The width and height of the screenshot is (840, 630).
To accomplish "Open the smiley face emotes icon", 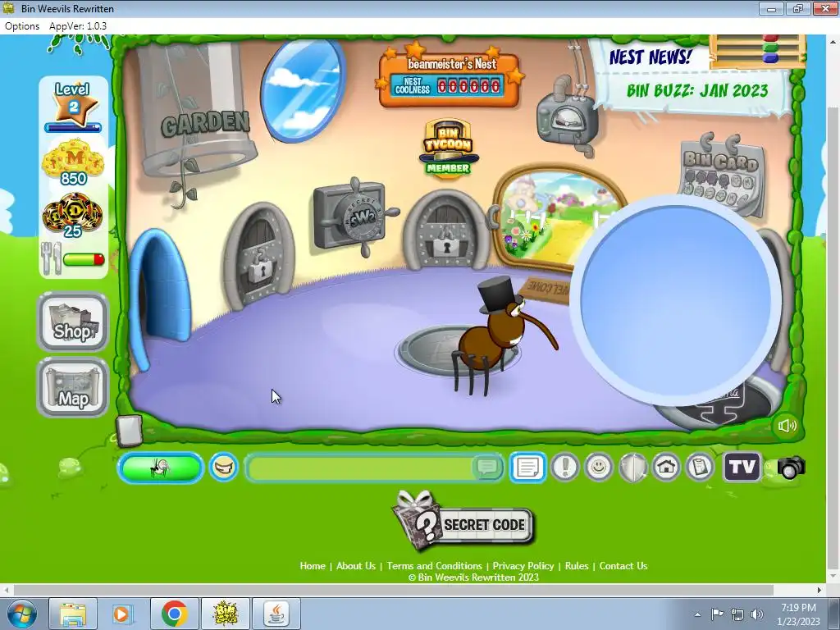I will pyautogui.click(x=599, y=467).
